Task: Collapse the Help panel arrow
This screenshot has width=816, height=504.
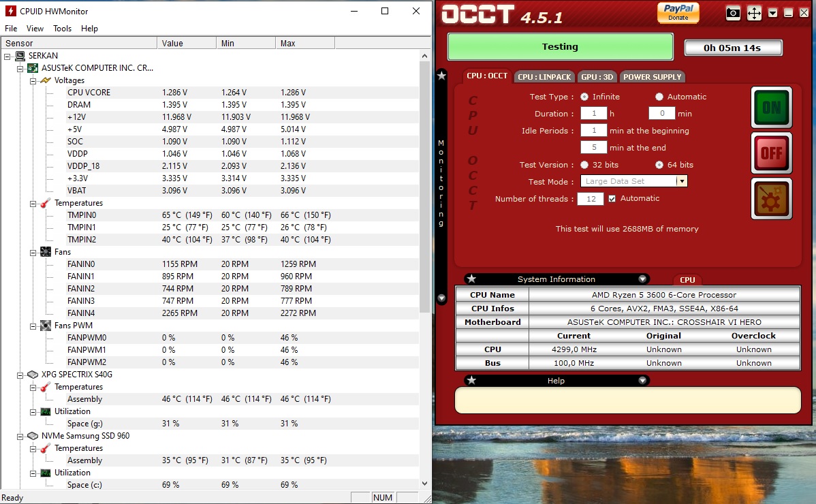Action: (x=643, y=380)
